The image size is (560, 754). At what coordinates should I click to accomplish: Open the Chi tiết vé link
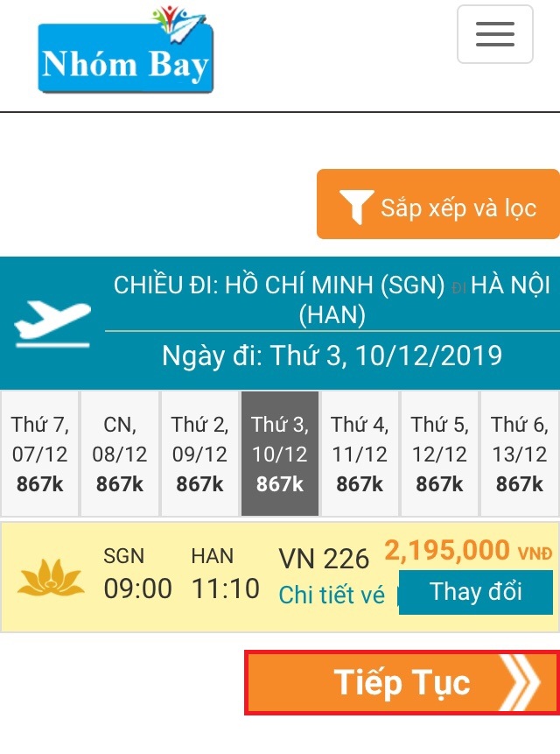pyautogui.click(x=332, y=595)
